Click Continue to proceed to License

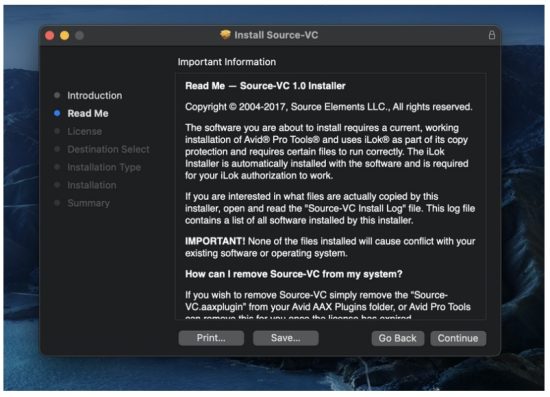(x=458, y=338)
